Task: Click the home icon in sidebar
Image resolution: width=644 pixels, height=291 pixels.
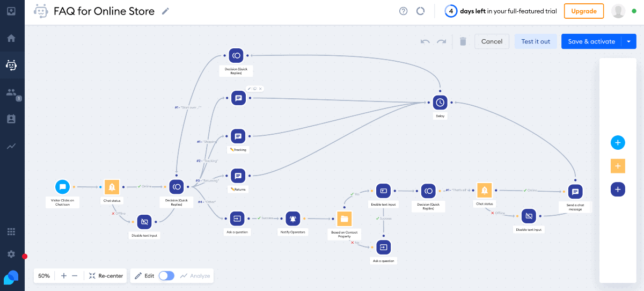Action: coord(11,38)
